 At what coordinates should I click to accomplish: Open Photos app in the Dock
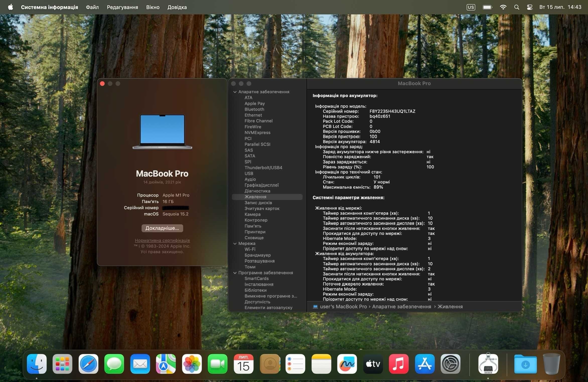coord(192,364)
